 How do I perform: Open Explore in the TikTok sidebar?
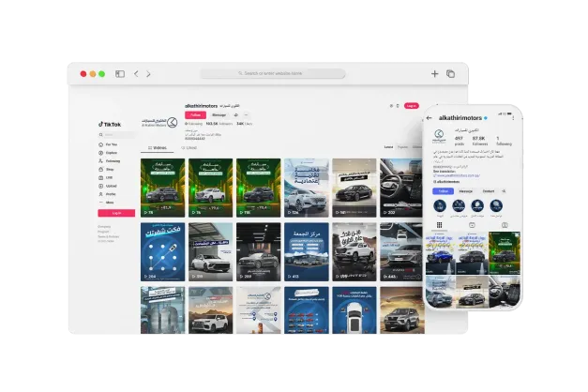coord(108,153)
